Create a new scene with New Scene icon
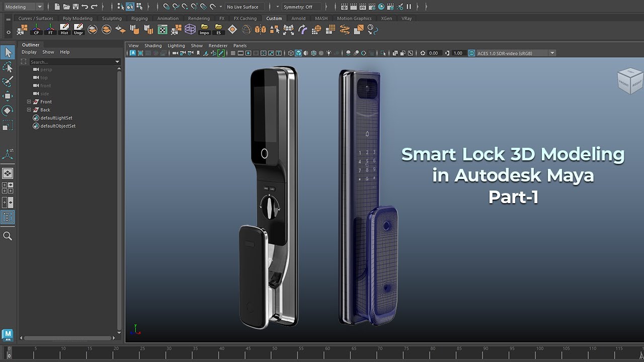This screenshot has width=644, height=362. 57,7
